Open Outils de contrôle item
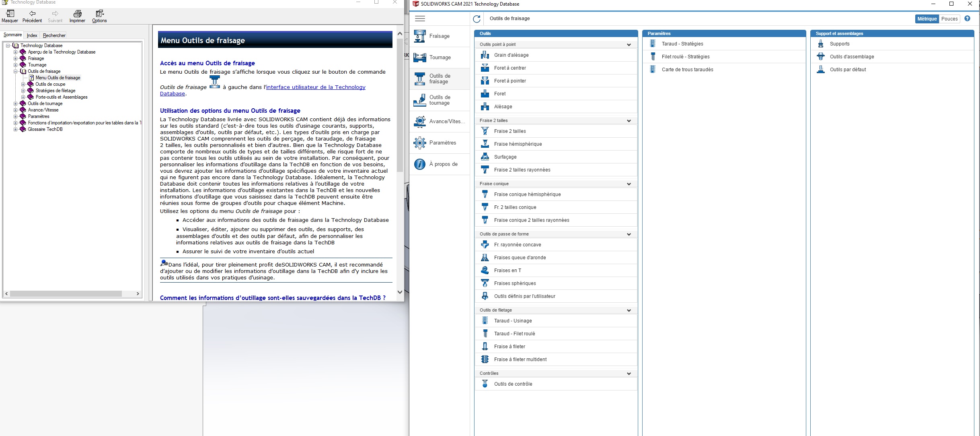This screenshot has height=436, width=980. coord(556,384)
